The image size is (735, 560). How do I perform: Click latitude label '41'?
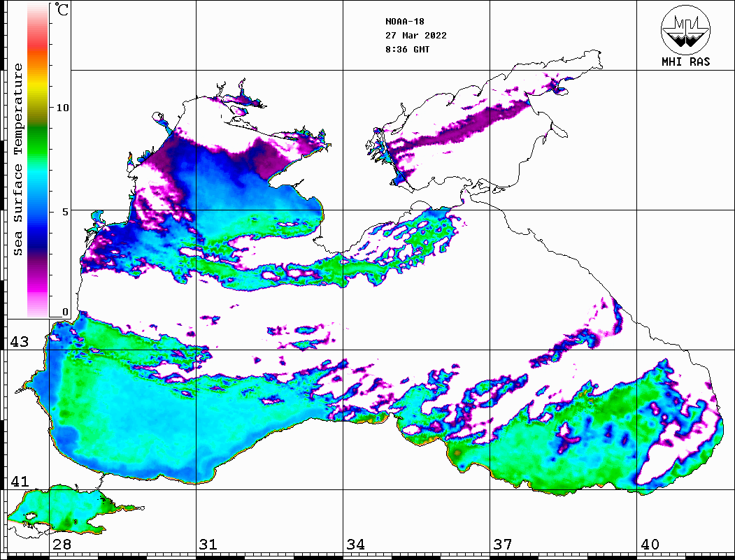[x=19, y=481]
